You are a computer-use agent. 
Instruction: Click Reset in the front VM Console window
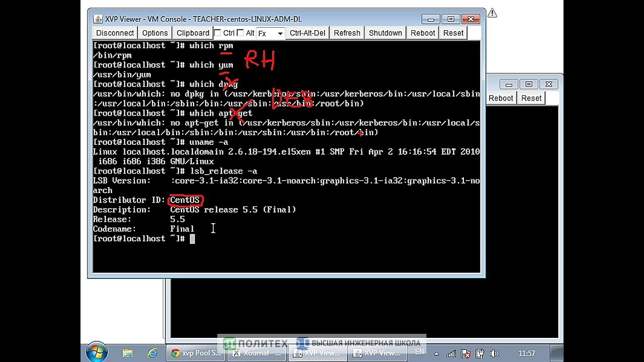click(x=453, y=33)
